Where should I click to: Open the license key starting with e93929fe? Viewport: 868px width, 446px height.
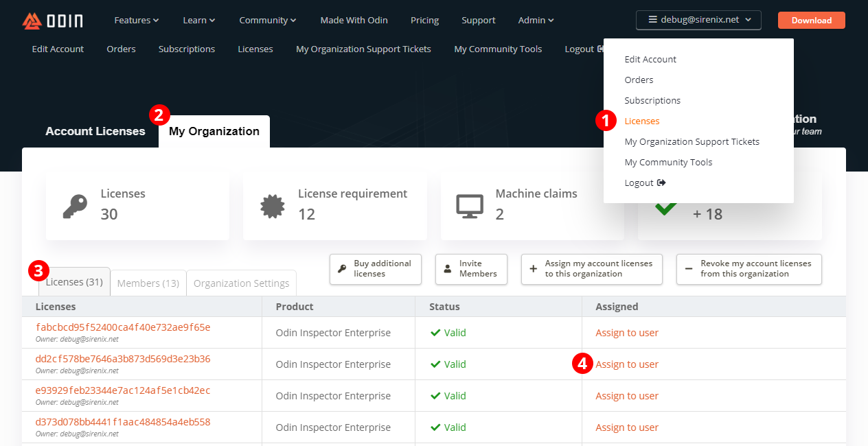click(x=123, y=390)
